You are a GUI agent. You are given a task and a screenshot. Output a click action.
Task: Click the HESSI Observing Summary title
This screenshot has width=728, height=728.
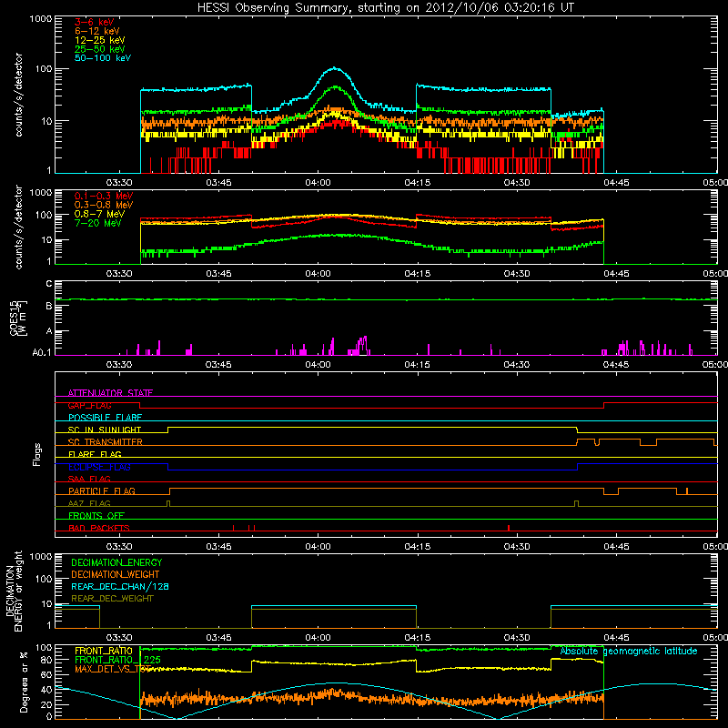click(385, 7)
